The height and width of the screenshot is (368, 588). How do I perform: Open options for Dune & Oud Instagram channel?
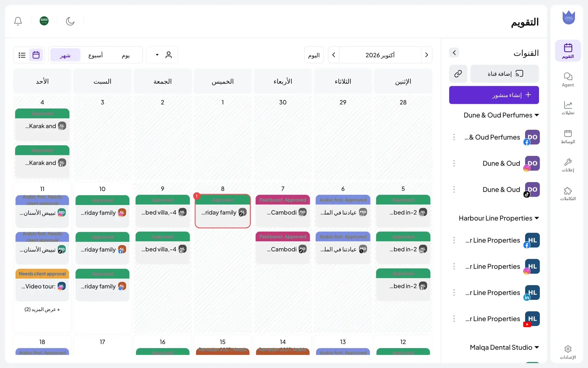pyautogui.click(x=454, y=163)
